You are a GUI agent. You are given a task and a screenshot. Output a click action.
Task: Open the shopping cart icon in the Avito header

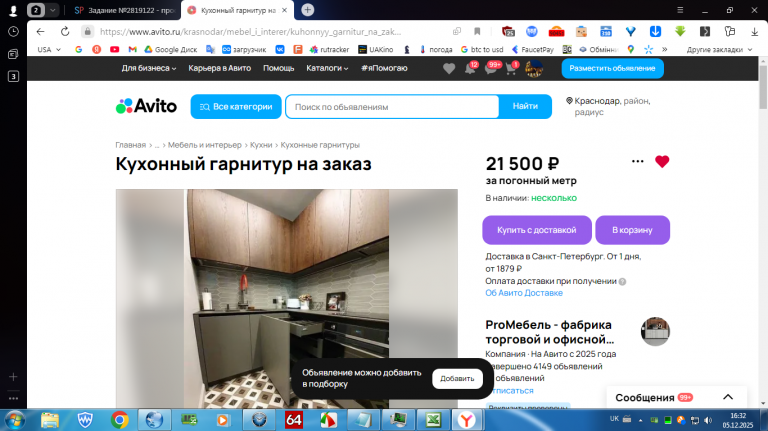tap(511, 68)
